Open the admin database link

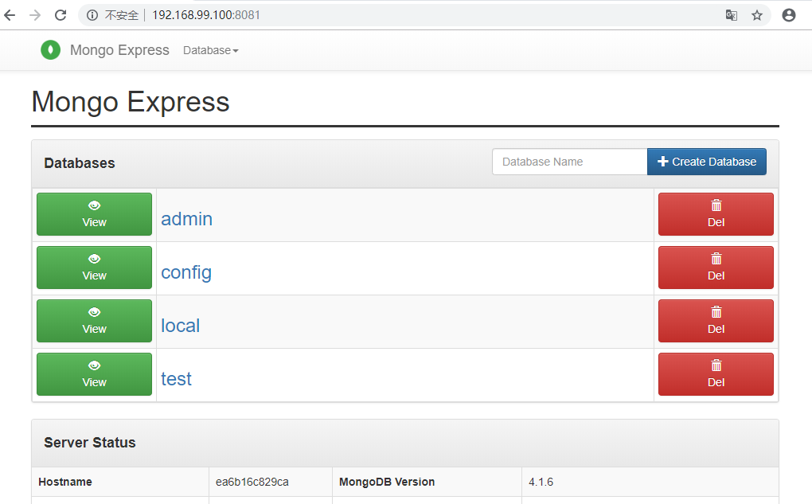[186, 219]
